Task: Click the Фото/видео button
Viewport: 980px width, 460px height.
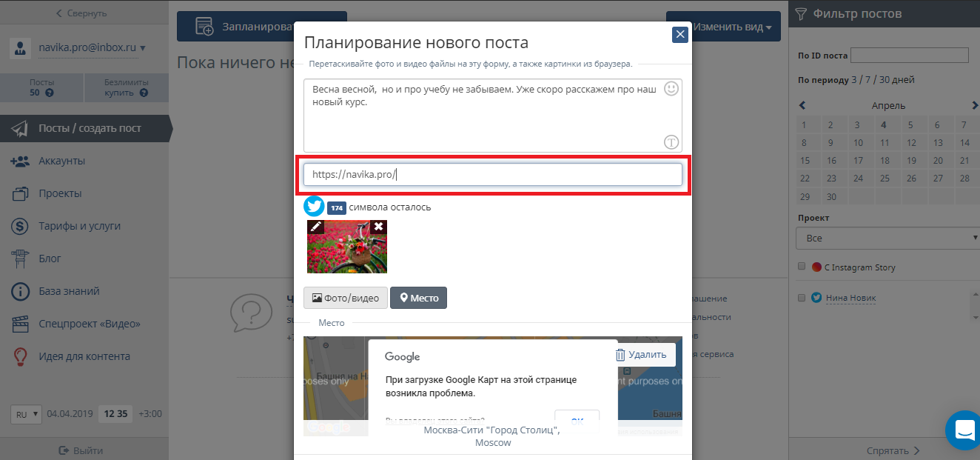Action: pyautogui.click(x=345, y=298)
